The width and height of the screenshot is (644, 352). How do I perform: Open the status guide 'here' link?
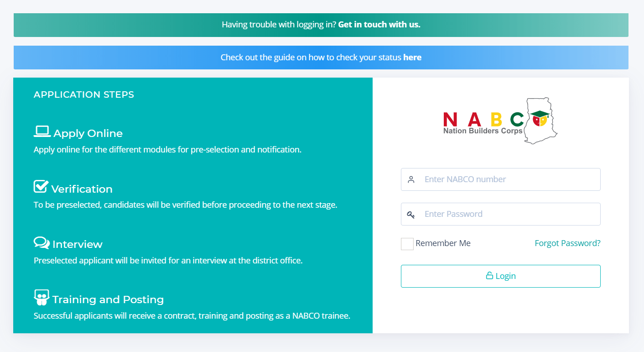click(412, 58)
